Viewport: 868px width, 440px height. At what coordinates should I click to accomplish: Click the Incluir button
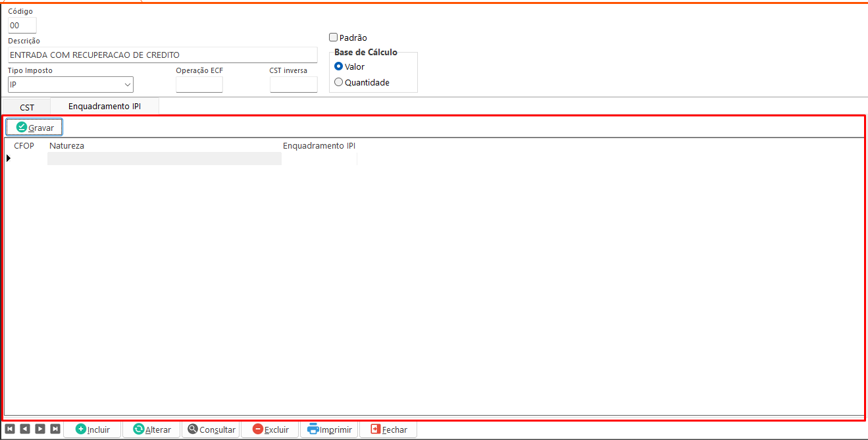point(93,429)
